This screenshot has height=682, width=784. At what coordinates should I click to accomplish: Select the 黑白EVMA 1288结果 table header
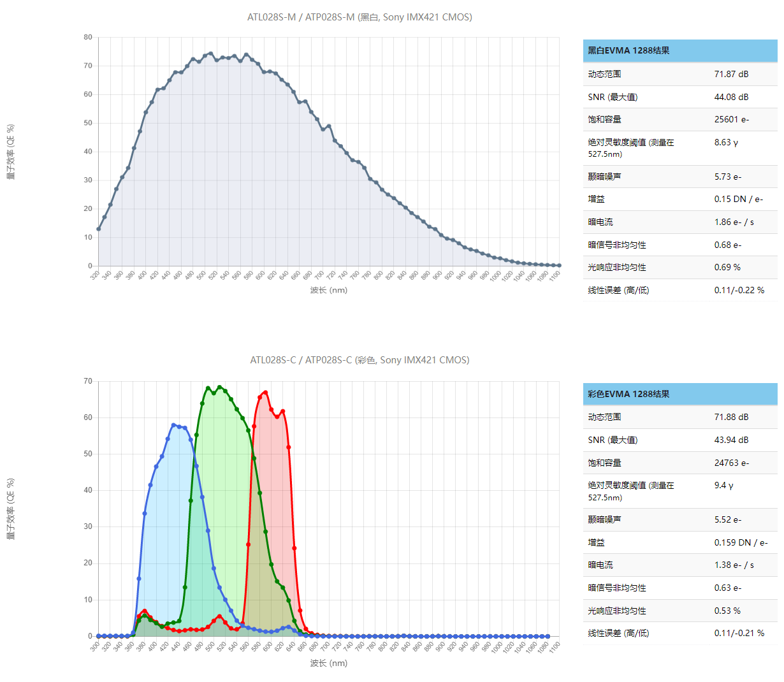628,50
